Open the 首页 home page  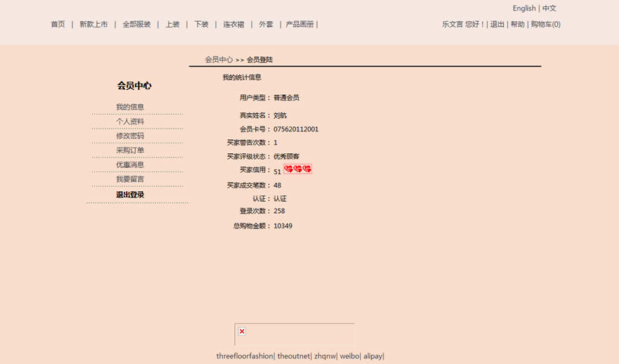click(x=58, y=25)
